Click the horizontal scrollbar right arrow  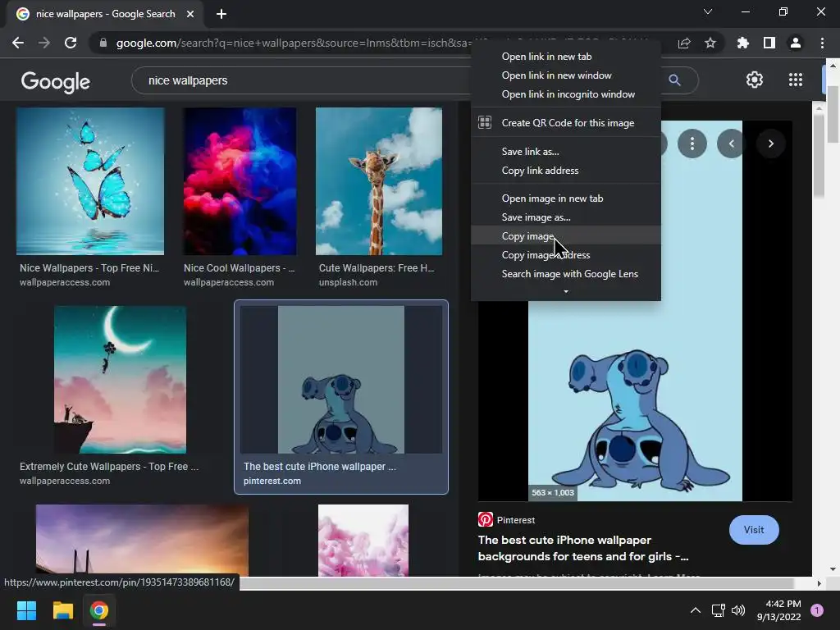(x=819, y=583)
